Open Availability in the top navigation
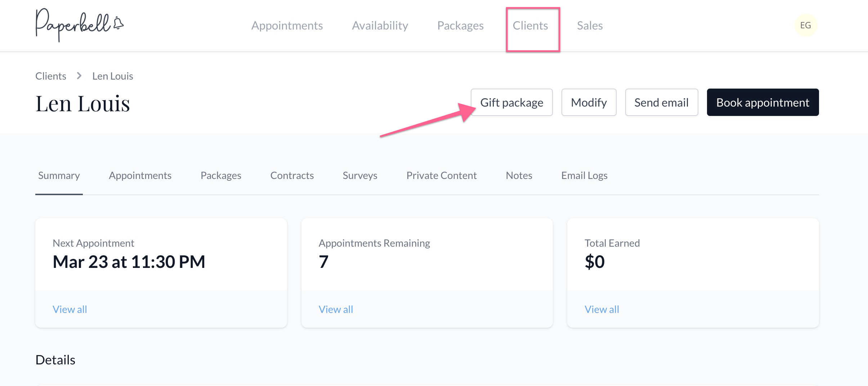Viewport: 868px width, 386px height. pyautogui.click(x=380, y=26)
